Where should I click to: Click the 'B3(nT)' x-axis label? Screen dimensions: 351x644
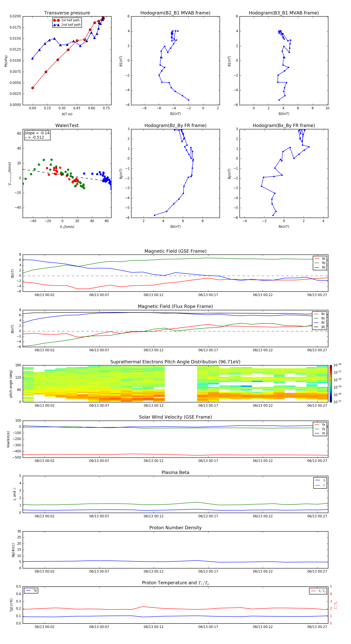coord(284,114)
